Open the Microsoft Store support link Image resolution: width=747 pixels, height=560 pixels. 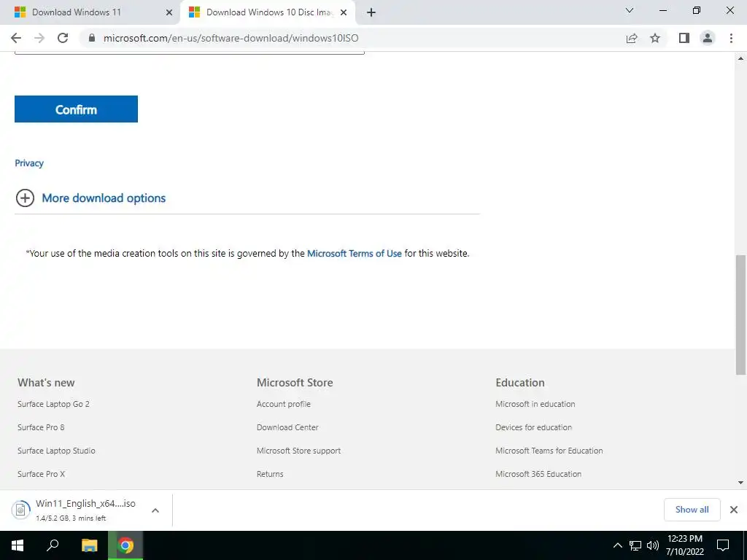point(298,451)
